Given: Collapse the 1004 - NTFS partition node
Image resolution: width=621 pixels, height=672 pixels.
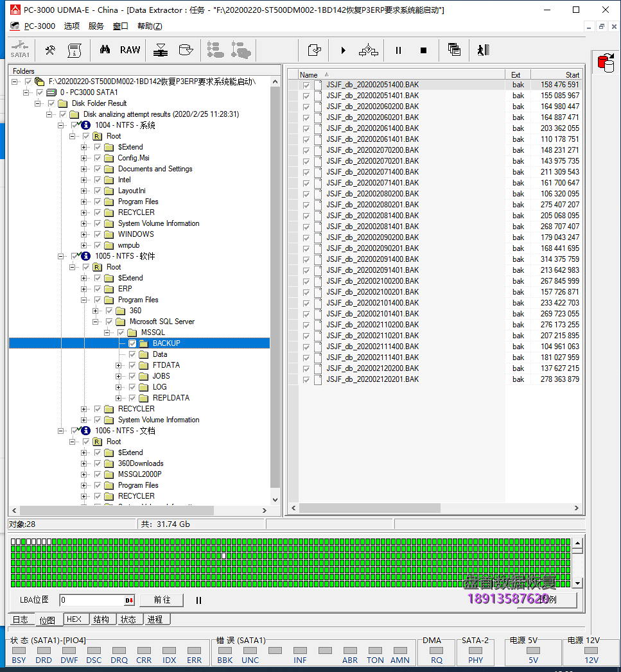Looking at the screenshot, I should tap(60, 125).
